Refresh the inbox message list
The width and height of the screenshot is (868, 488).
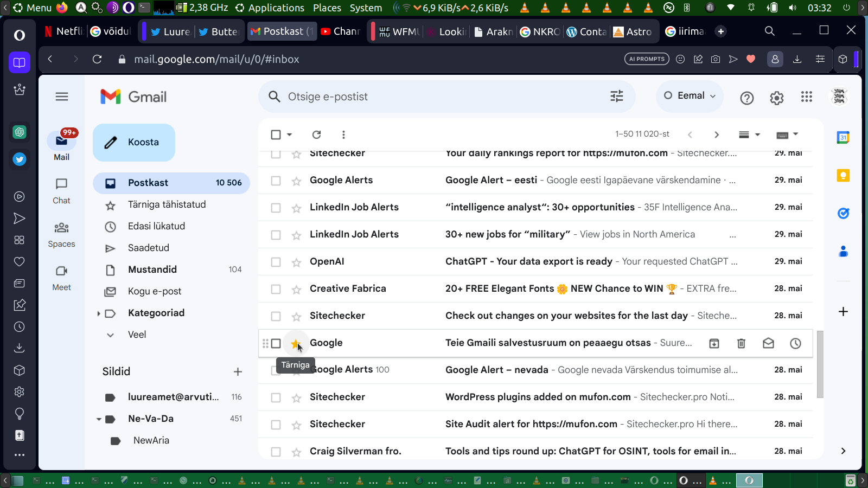tap(317, 134)
